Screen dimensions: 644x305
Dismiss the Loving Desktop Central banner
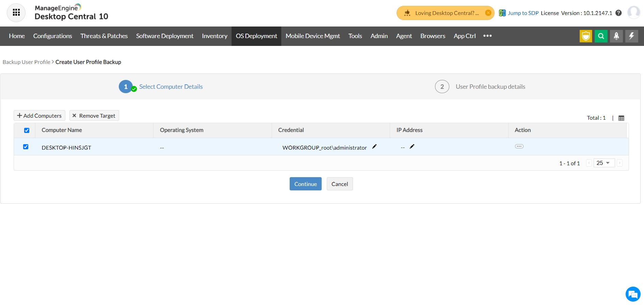488,13
